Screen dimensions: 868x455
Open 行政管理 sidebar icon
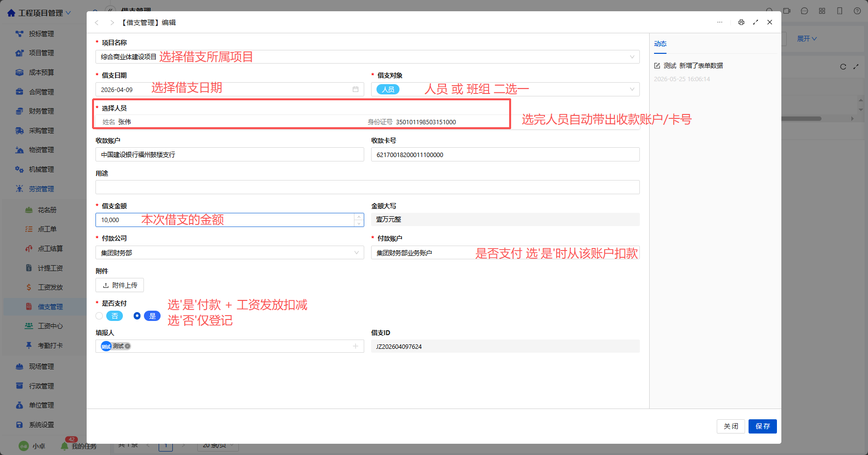click(20, 386)
